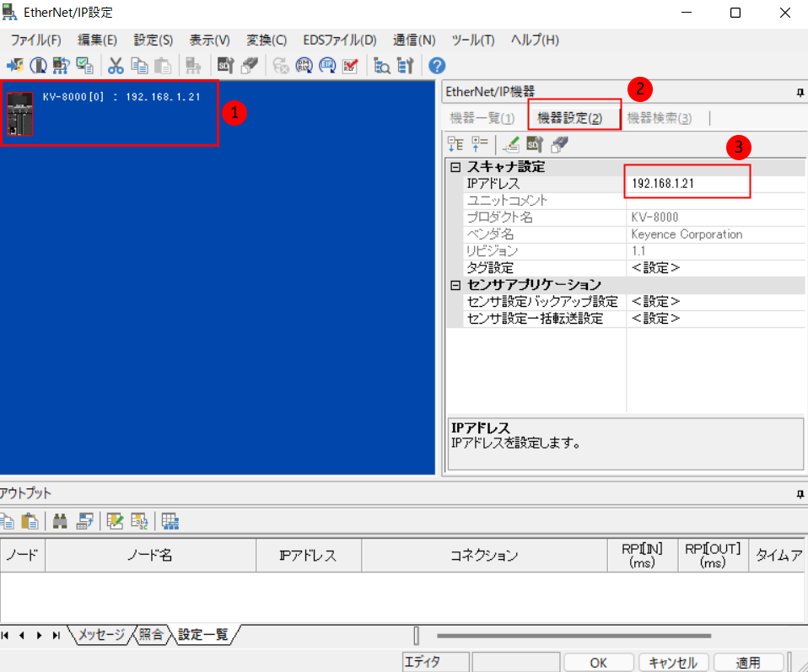The width and height of the screenshot is (808, 672).
Task: Click the table network grid icon in output toolbar
Action: [170, 521]
